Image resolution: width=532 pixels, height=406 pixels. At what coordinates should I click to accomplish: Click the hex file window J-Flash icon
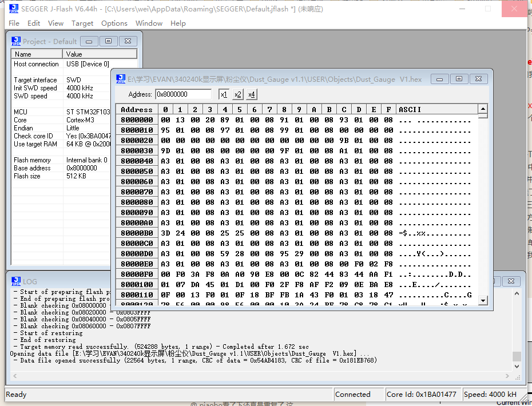coord(121,79)
